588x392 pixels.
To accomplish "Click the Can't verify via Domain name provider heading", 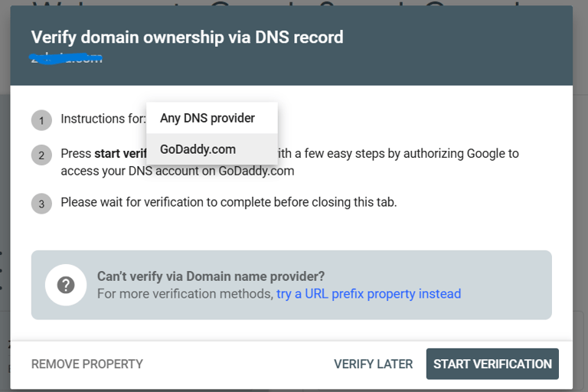I will (211, 276).
